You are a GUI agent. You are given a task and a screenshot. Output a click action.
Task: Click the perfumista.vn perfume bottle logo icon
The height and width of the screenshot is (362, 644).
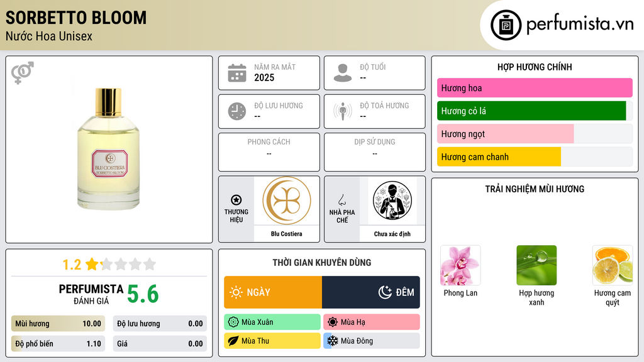click(x=506, y=25)
